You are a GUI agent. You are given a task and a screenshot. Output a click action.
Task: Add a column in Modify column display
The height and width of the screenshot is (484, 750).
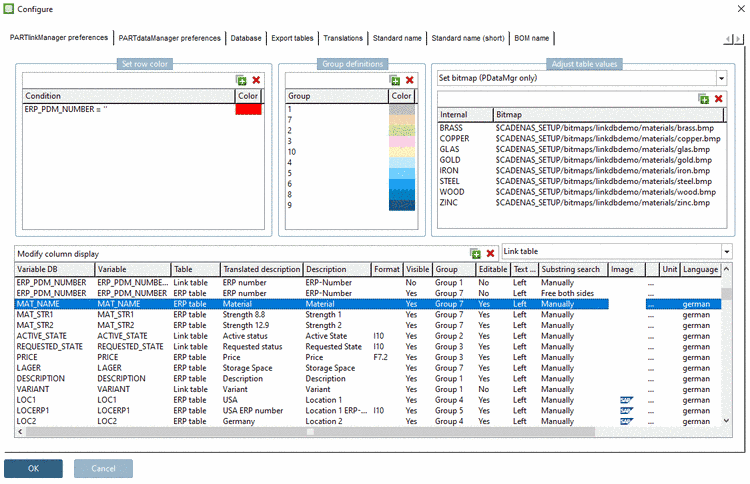(x=476, y=254)
